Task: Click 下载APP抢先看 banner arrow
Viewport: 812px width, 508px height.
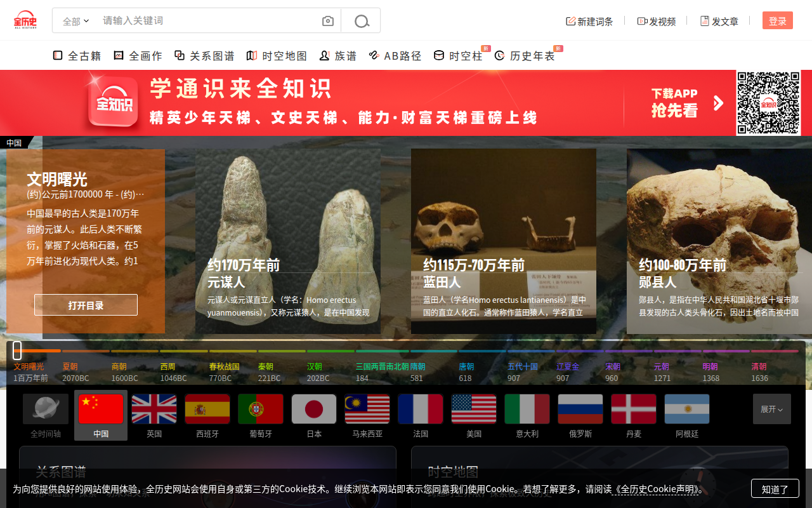Action: [x=718, y=103]
